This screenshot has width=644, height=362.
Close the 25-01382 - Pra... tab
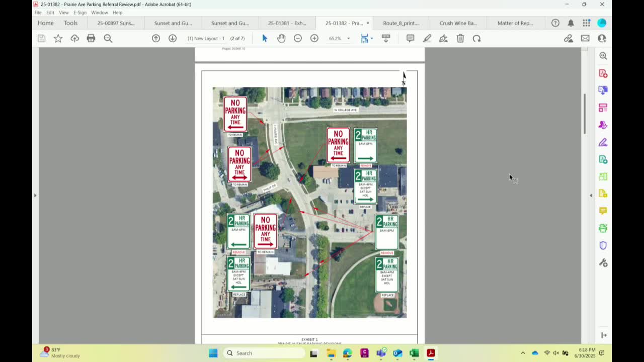[x=368, y=23]
